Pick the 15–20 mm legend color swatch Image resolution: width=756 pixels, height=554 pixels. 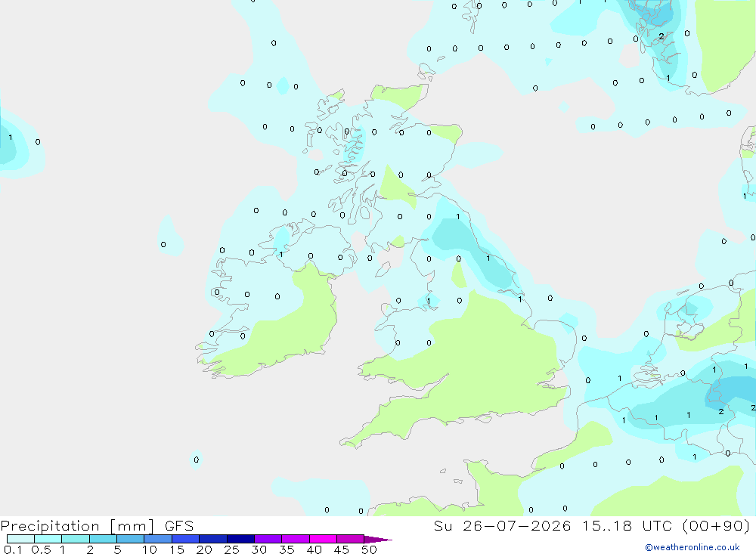186,539
